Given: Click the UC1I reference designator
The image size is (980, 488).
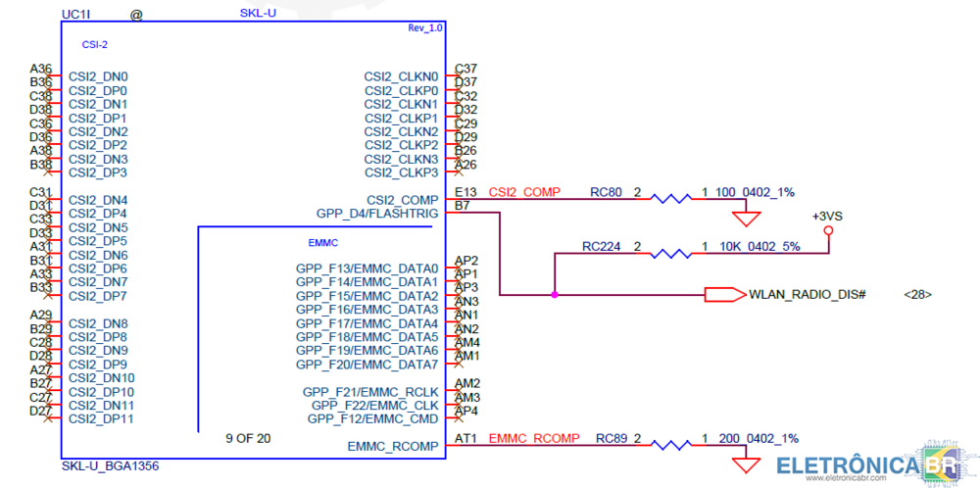Looking at the screenshot, I should click(x=76, y=15).
